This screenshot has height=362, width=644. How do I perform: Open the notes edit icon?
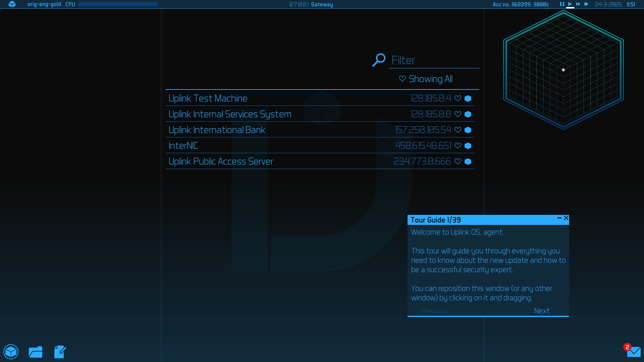pyautogui.click(x=60, y=352)
